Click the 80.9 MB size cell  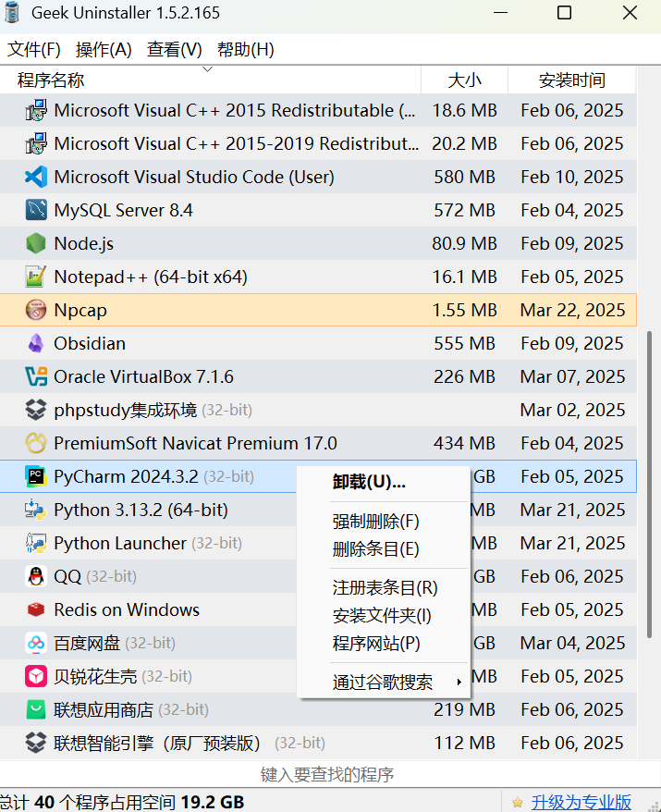coord(464,243)
